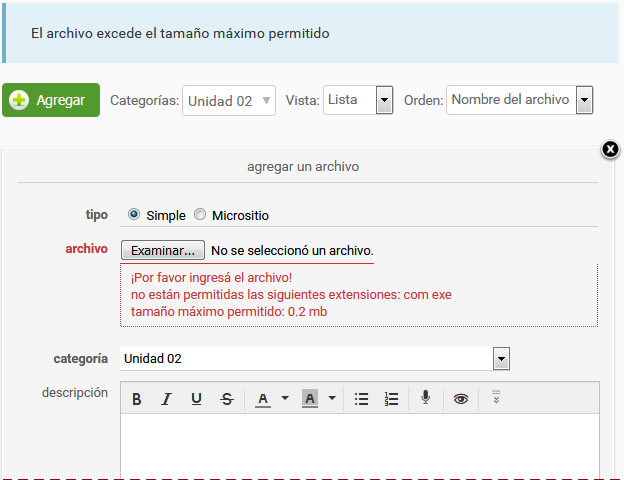Apply strikethrough text formatting

pyautogui.click(x=227, y=399)
